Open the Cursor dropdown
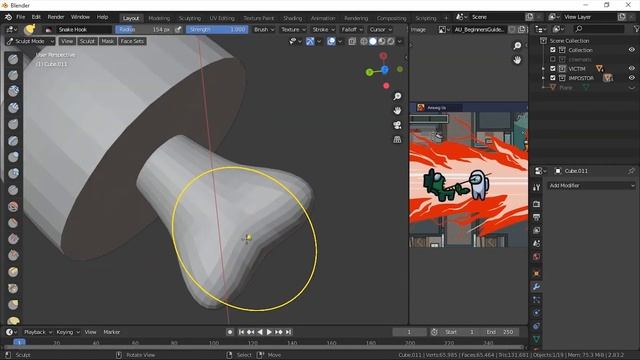Image resolution: width=640 pixels, height=360 pixels. (380, 29)
